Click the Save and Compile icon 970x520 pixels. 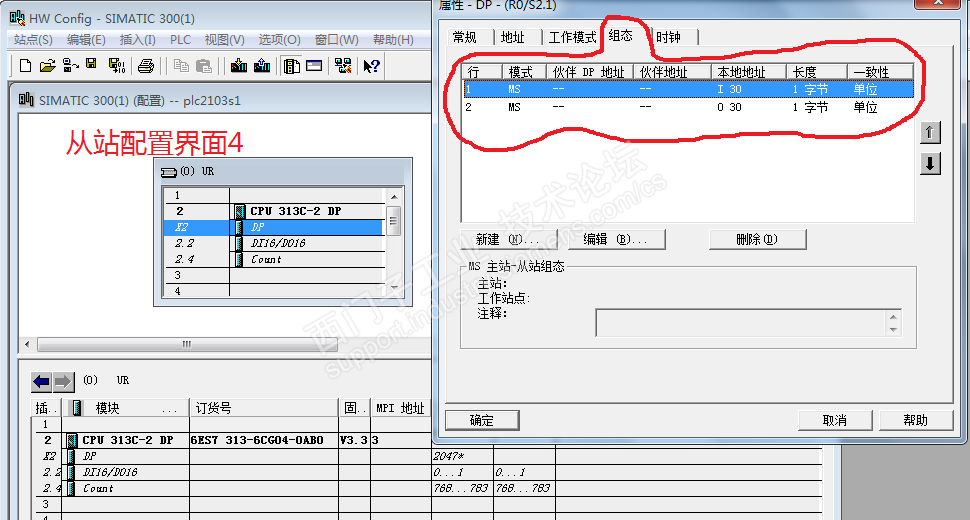coord(116,65)
